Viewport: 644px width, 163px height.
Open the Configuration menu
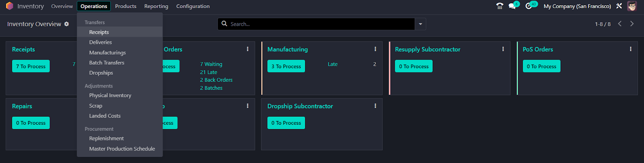pyautogui.click(x=193, y=6)
